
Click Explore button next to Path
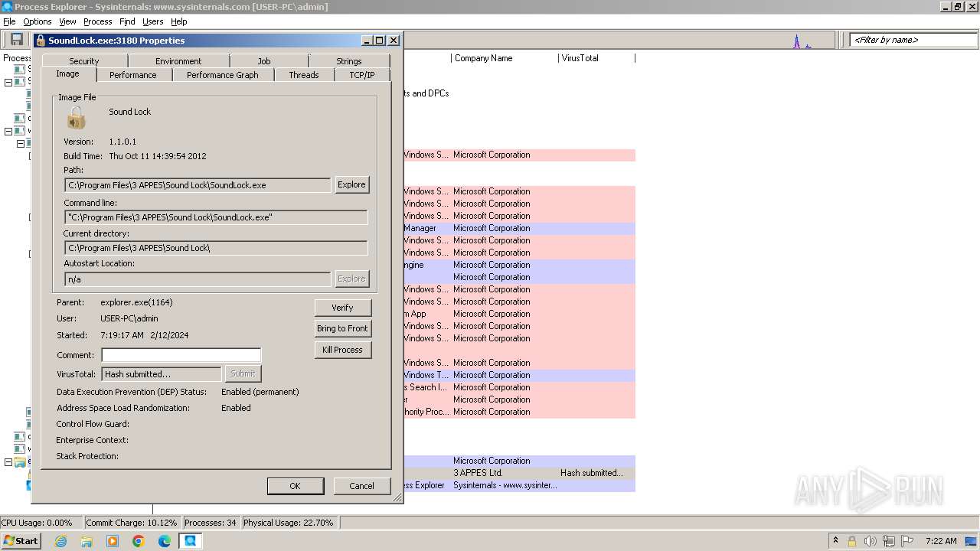352,184
